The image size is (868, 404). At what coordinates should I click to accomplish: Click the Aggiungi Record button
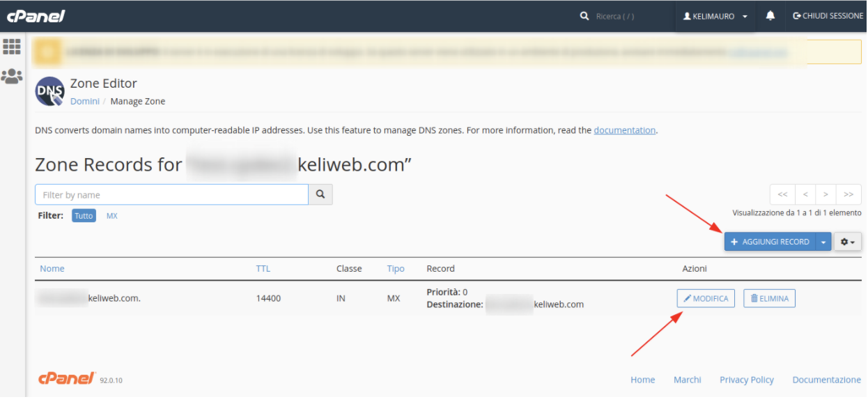click(770, 242)
